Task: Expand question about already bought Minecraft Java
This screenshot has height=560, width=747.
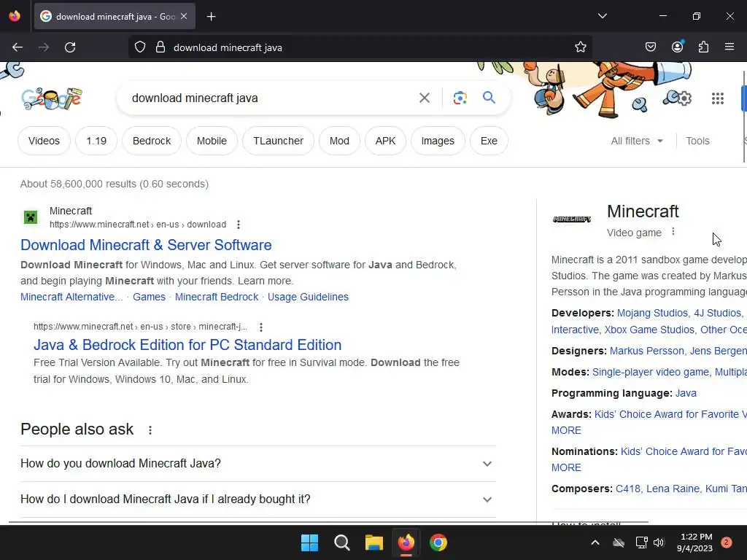Action: click(x=258, y=499)
